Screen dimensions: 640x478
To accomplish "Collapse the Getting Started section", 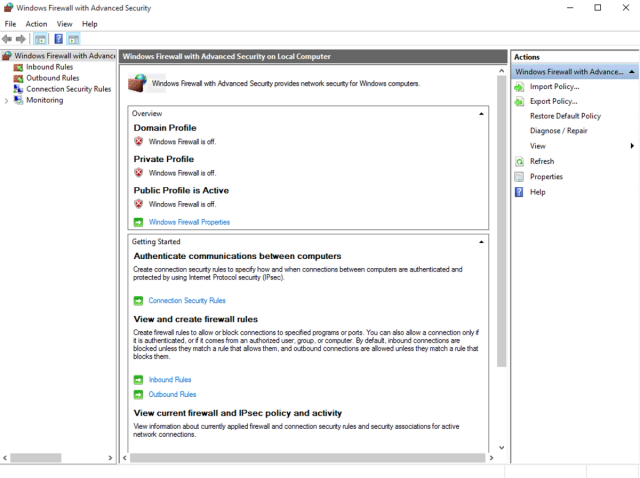I will pyautogui.click(x=481, y=242).
